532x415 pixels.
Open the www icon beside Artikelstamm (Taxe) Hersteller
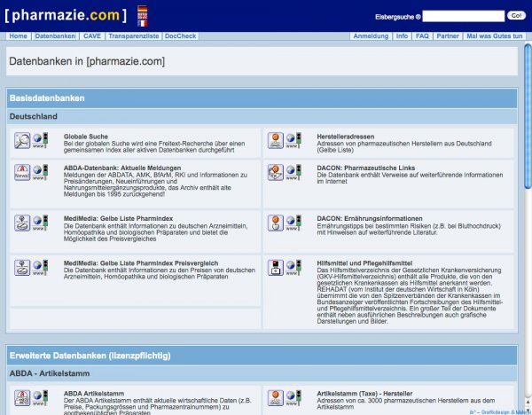click(293, 398)
